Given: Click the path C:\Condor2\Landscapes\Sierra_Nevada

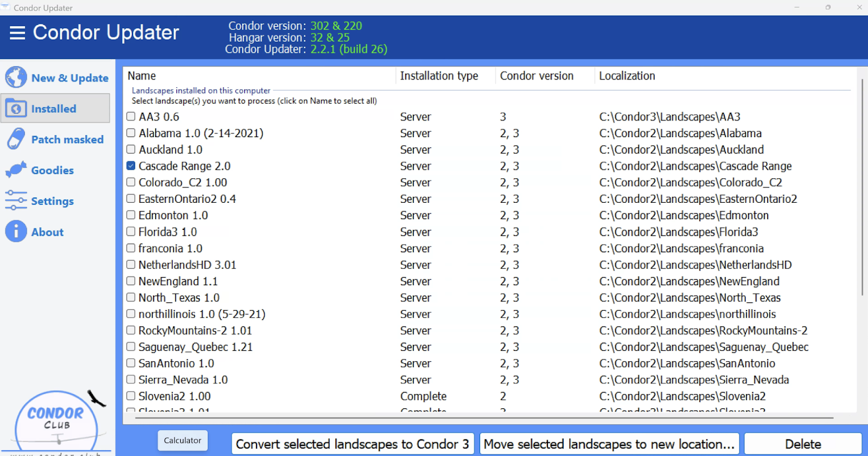Looking at the screenshot, I should tap(694, 380).
